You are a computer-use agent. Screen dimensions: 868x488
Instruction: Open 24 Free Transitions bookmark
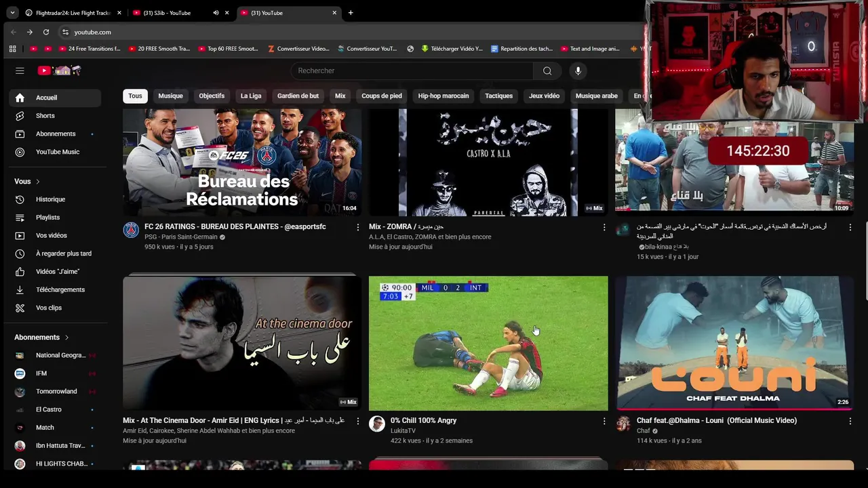(x=90, y=49)
